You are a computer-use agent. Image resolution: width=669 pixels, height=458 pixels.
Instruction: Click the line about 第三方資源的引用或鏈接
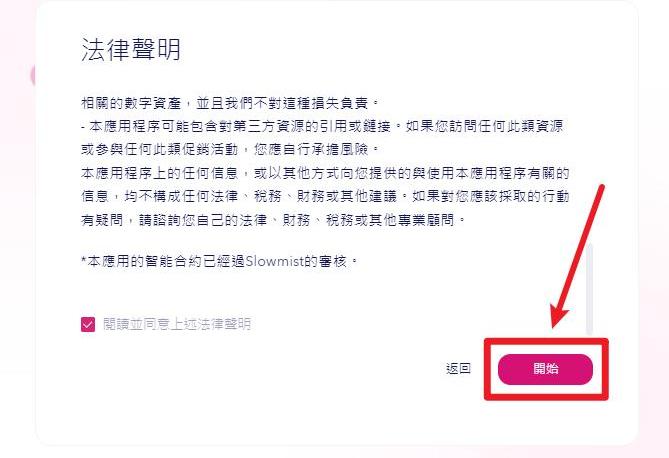click(323, 126)
